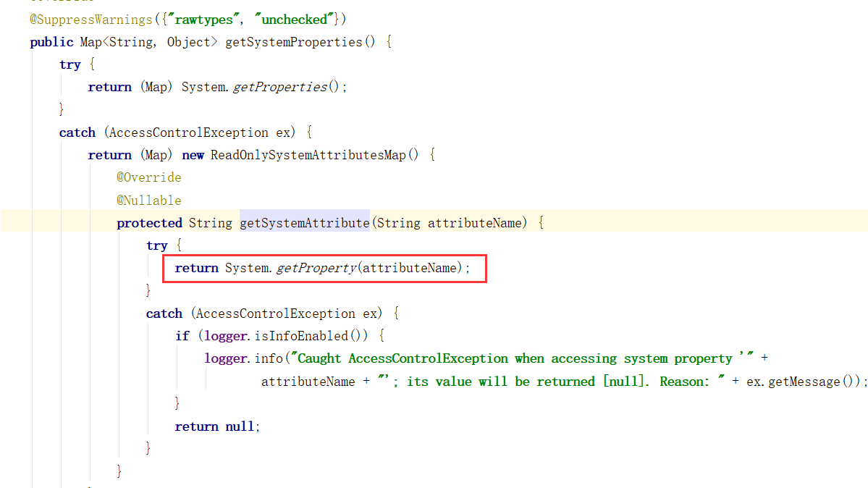Viewport: 868px width, 488px height.
Task: Click the @Nullable annotation
Action: [x=149, y=200]
